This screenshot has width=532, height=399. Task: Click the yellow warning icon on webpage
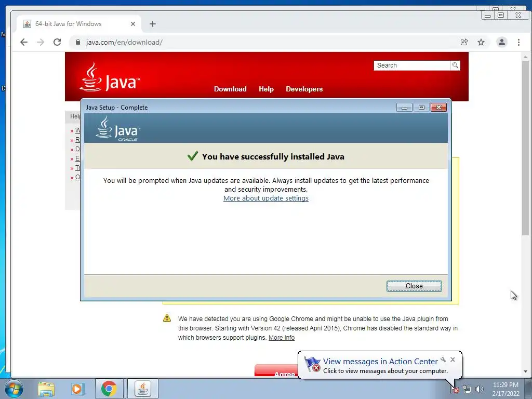click(167, 318)
